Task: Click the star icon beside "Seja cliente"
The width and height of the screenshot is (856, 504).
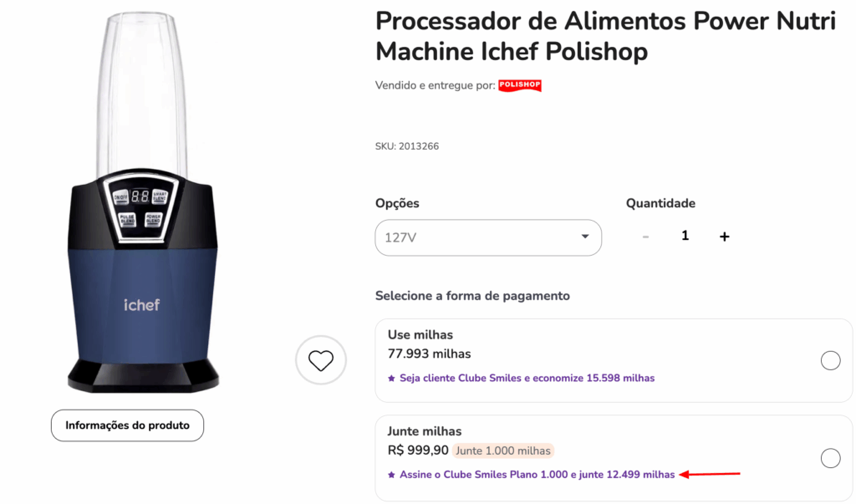Action: pos(391,378)
